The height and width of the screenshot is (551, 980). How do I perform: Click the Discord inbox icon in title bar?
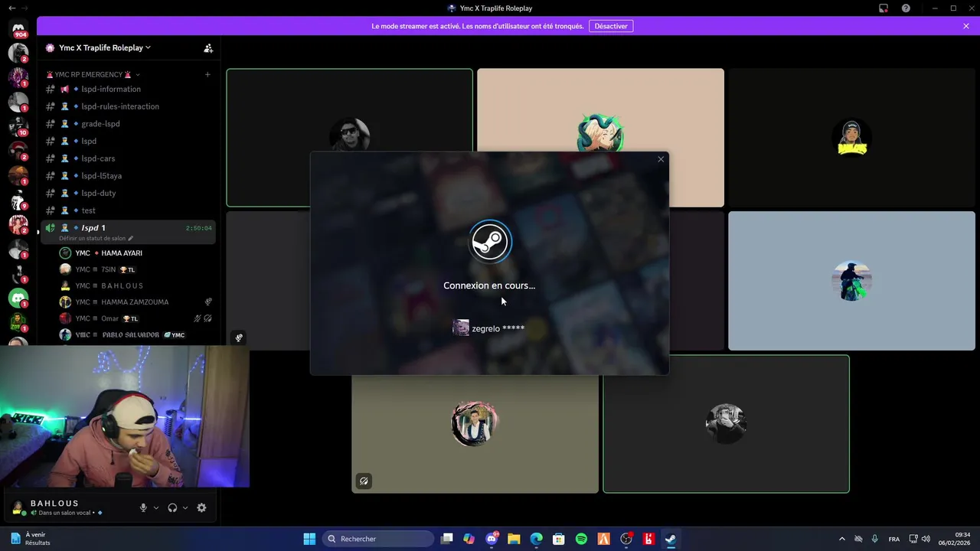pos(884,8)
